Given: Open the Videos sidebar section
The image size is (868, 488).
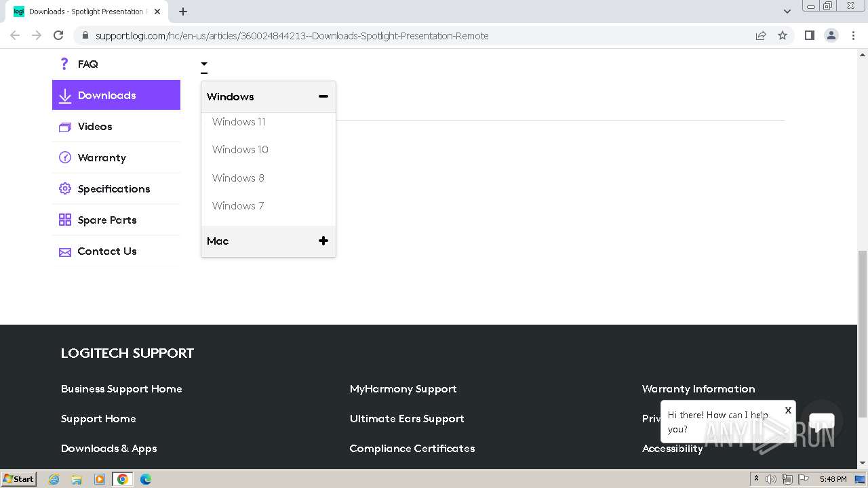Looking at the screenshot, I should pyautogui.click(x=116, y=126).
